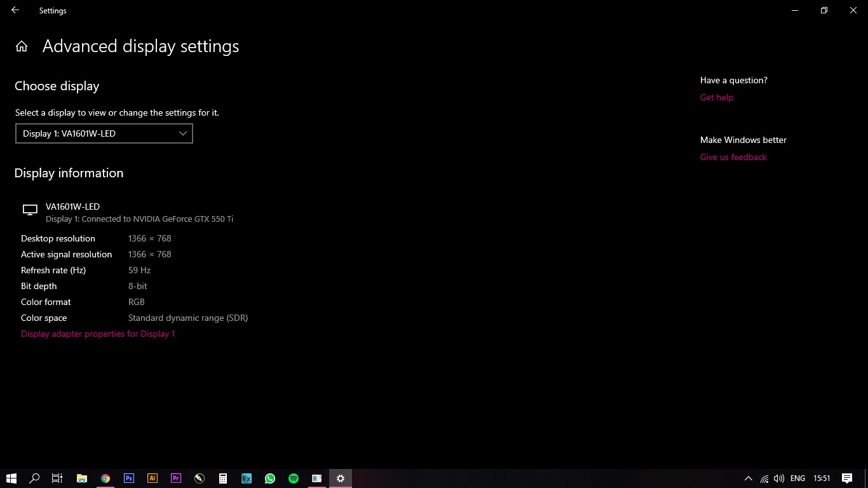
Task: Open Adobe Premiere Pro from the taskbar
Action: pyautogui.click(x=175, y=478)
